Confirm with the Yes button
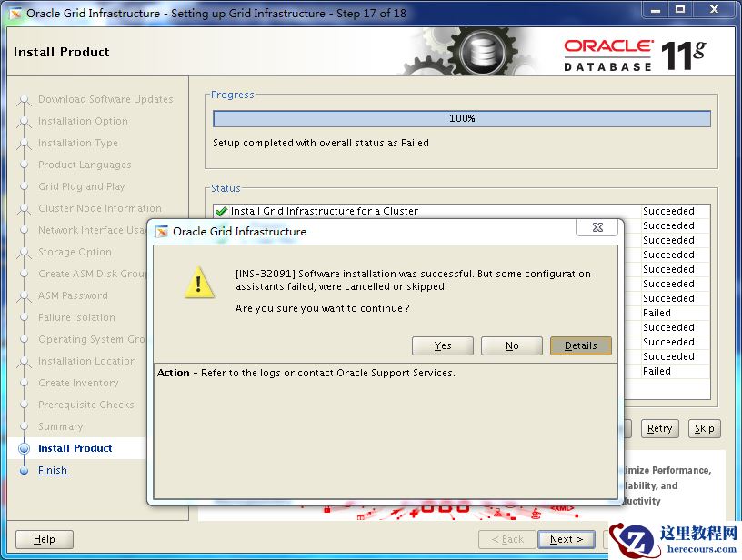742x560 pixels. click(x=443, y=345)
